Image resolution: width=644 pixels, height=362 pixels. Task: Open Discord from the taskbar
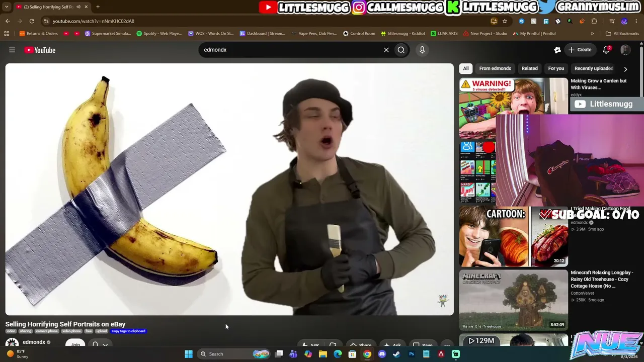pyautogui.click(x=382, y=354)
